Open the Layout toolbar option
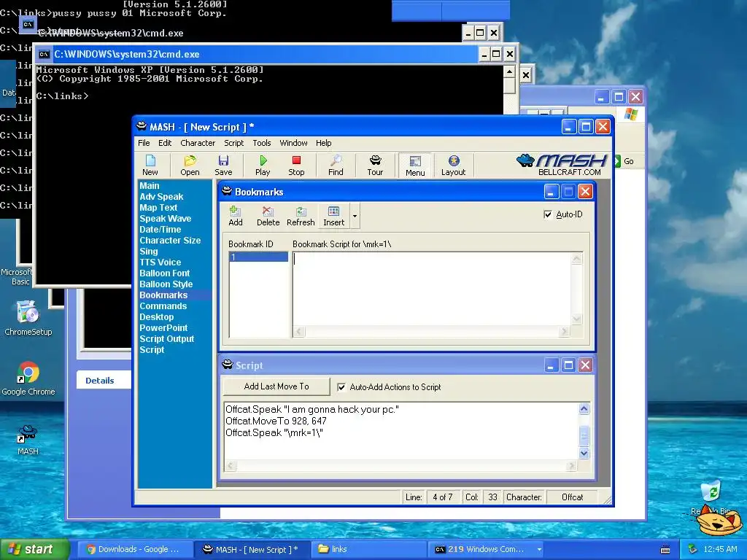Screen dimensions: 747x560 (453, 166)
